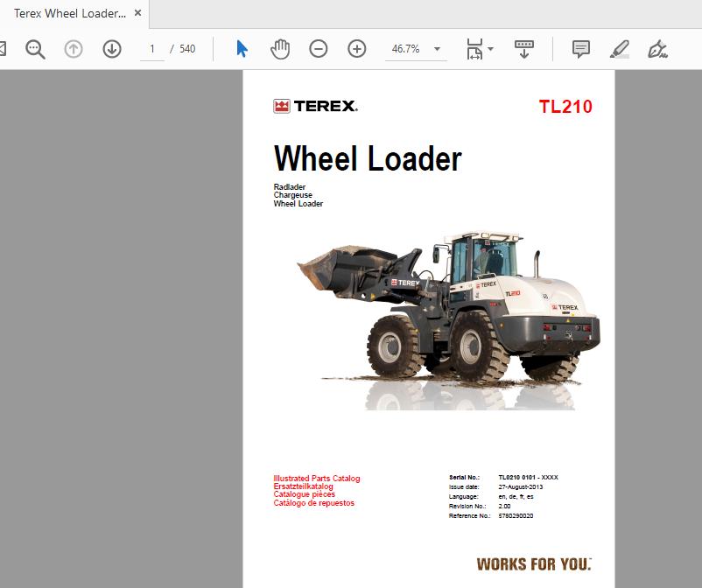Click the issue date 27-August-2013
The width and height of the screenshot is (702, 588).
tap(521, 486)
